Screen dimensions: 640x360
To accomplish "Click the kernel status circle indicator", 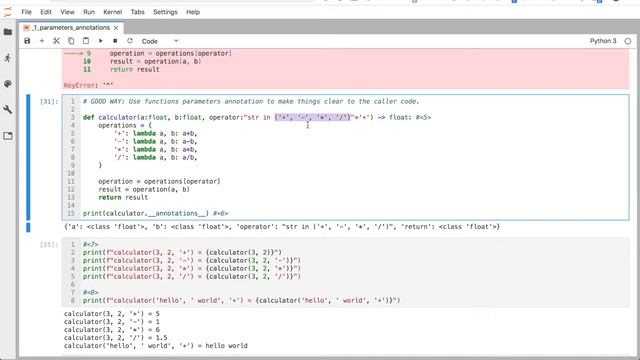I will (628, 41).
